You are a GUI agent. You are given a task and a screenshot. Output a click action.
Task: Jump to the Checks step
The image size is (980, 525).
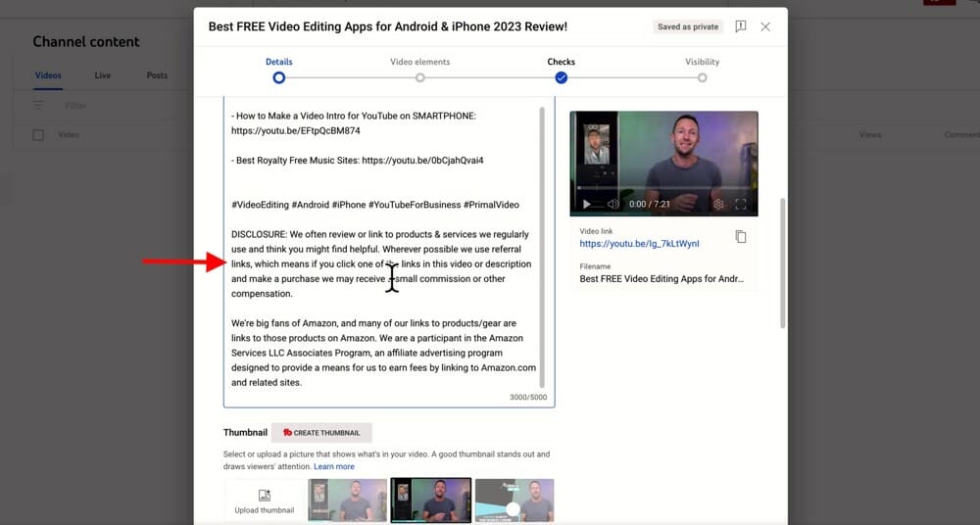click(561, 77)
